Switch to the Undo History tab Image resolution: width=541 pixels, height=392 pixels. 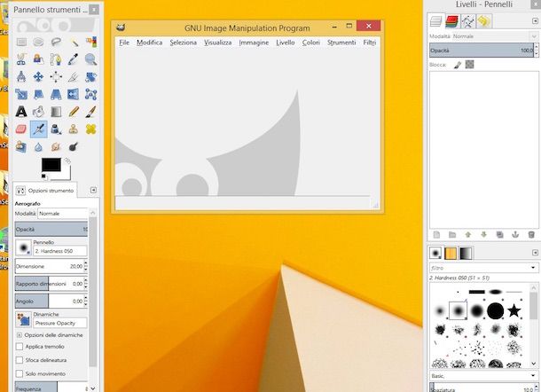pos(483,21)
